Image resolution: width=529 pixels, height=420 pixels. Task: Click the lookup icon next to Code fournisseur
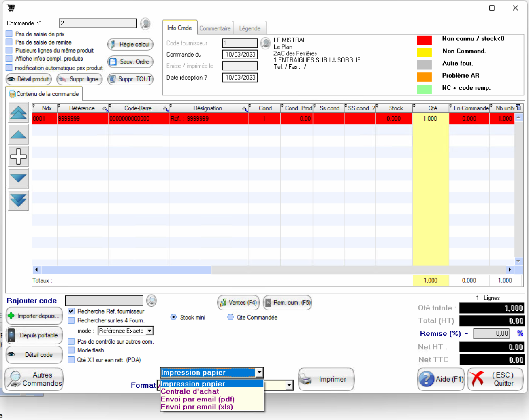[265, 43]
